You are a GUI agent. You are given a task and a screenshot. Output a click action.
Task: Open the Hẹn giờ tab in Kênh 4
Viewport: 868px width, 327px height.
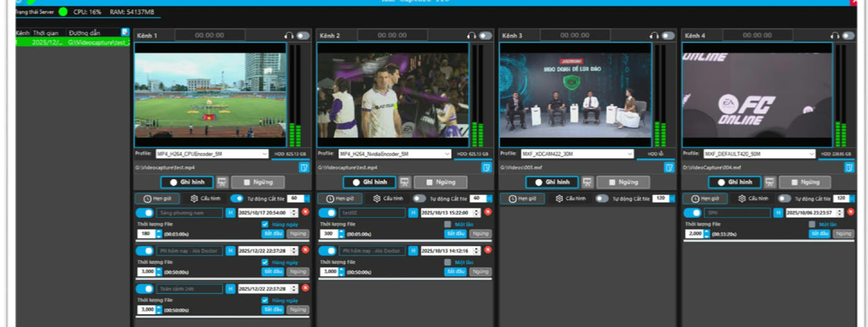coord(705,199)
